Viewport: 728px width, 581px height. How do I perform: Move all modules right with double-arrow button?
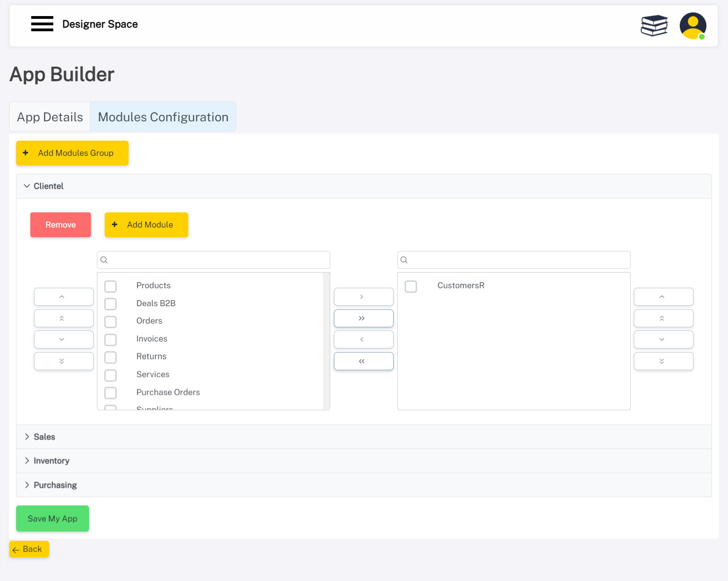click(x=363, y=318)
